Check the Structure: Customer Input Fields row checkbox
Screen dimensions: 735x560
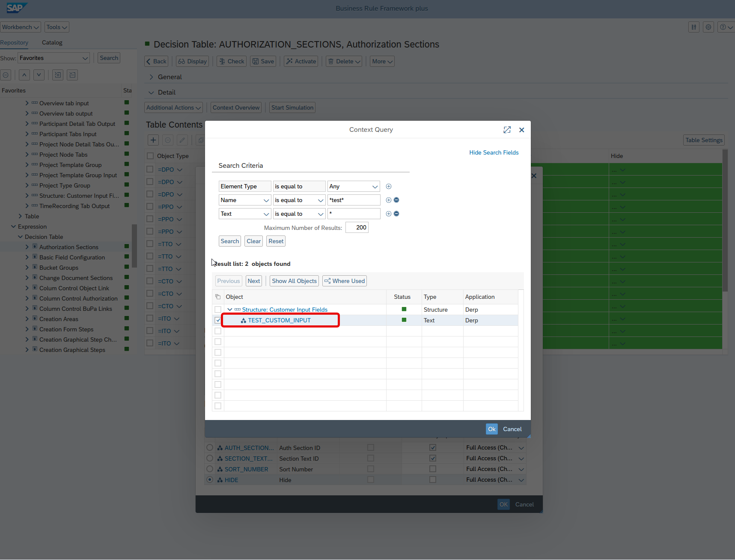point(218,310)
